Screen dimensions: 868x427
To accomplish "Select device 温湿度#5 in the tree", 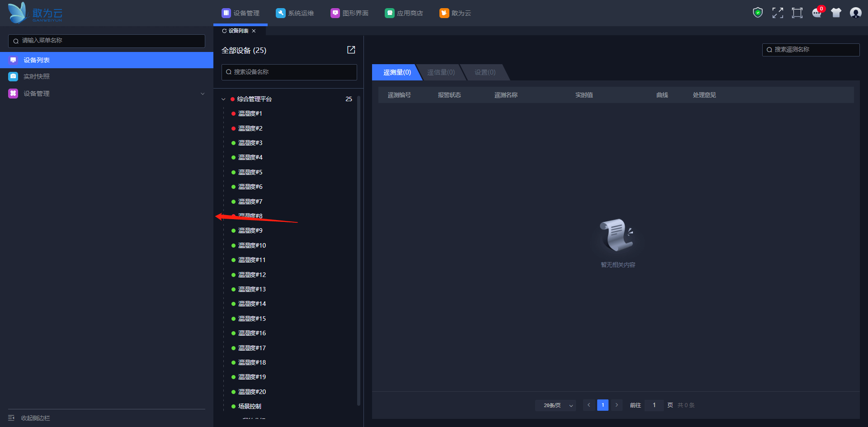I will pyautogui.click(x=250, y=172).
